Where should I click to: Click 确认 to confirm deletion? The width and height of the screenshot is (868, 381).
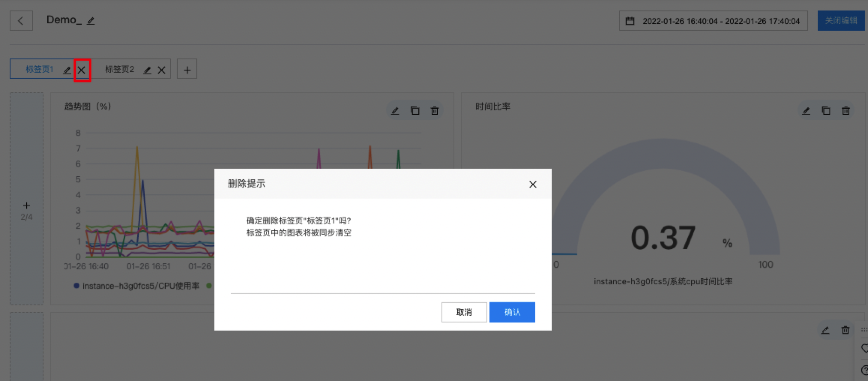pyautogui.click(x=512, y=312)
